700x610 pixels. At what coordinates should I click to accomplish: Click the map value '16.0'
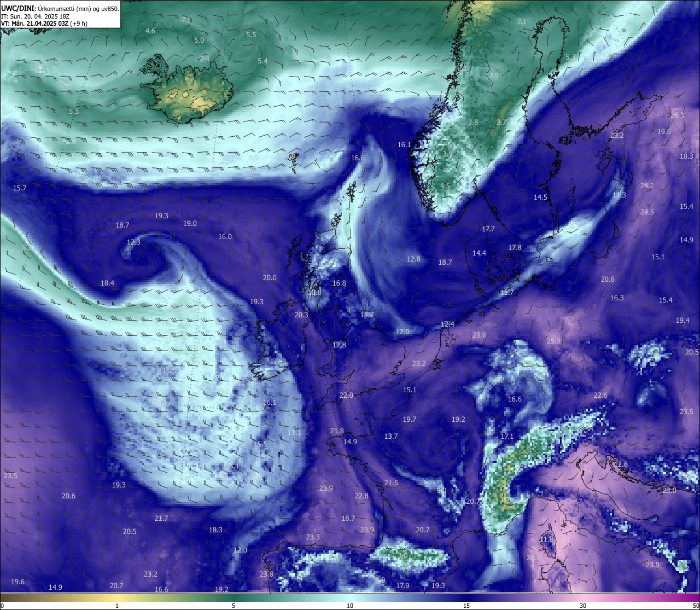(225, 237)
